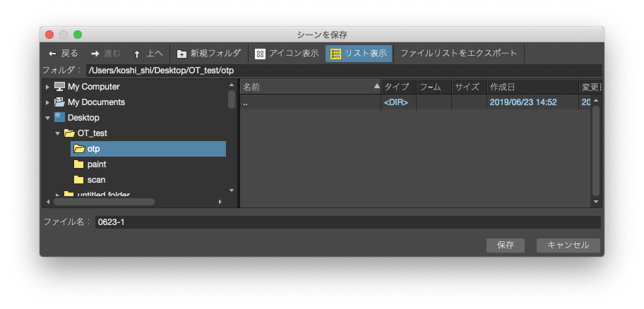Screen dimensions: 644x309
Task: Click the 進む forward button
Action: pyautogui.click(x=105, y=54)
